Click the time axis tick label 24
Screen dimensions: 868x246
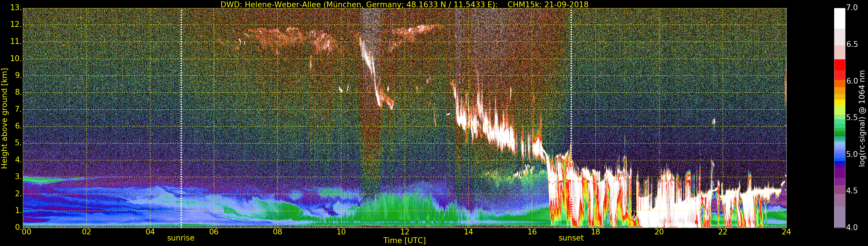click(786, 232)
